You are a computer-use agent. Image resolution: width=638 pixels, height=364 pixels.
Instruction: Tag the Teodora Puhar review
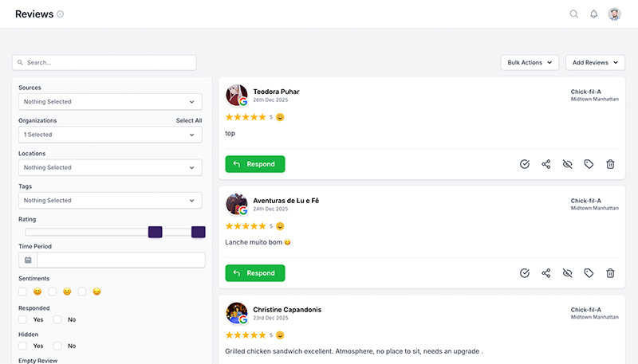(x=589, y=164)
